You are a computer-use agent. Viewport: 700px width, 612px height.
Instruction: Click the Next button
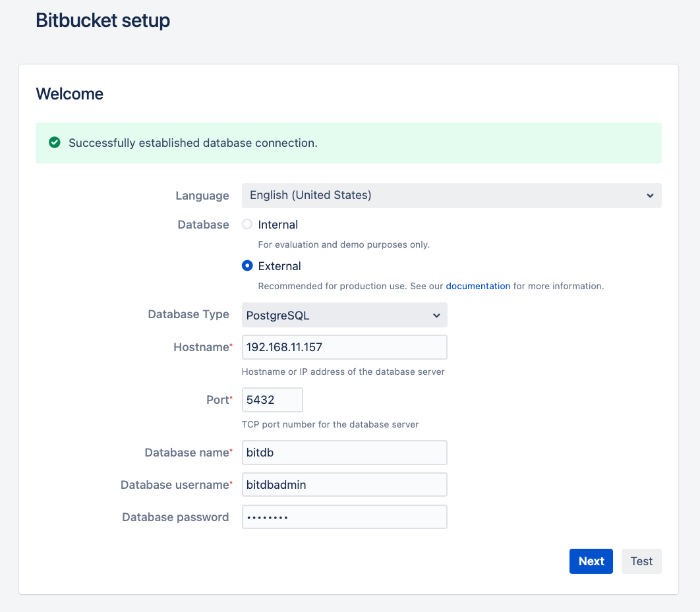coord(591,561)
